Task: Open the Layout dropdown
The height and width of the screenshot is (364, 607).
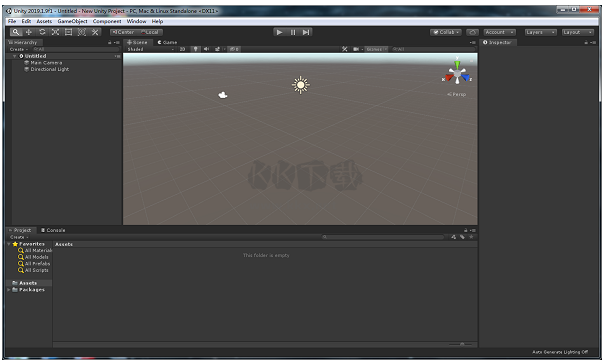Action: click(x=578, y=32)
